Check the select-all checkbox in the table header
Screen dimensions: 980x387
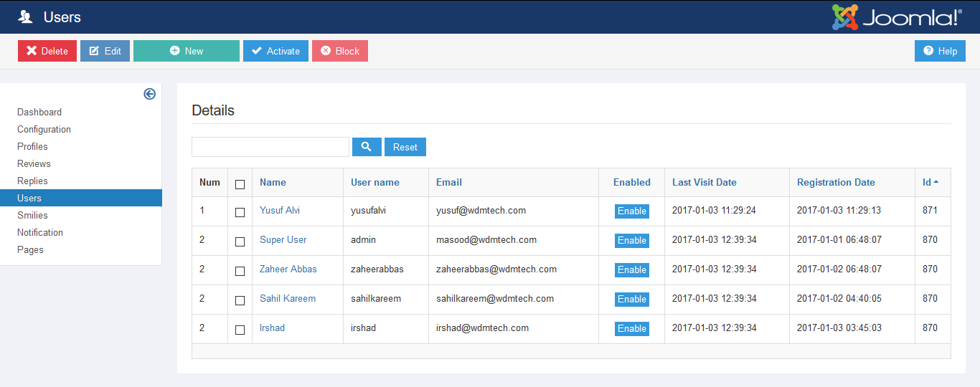click(240, 184)
